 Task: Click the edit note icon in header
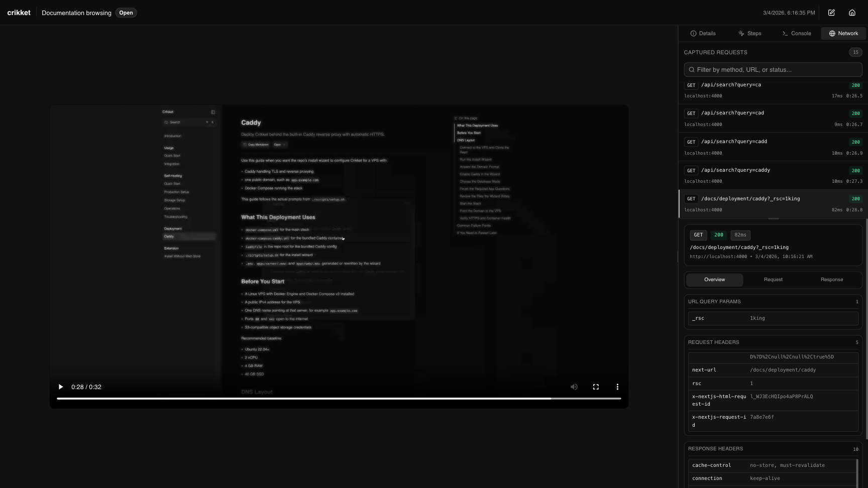[831, 13]
